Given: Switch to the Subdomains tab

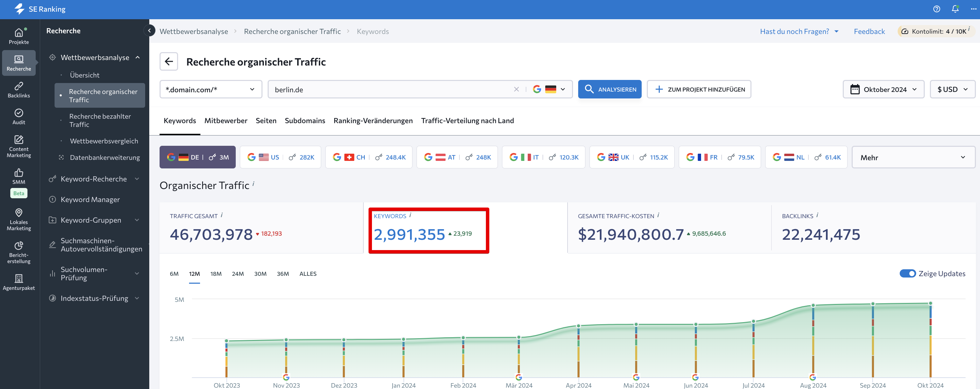Looking at the screenshot, I should point(305,120).
